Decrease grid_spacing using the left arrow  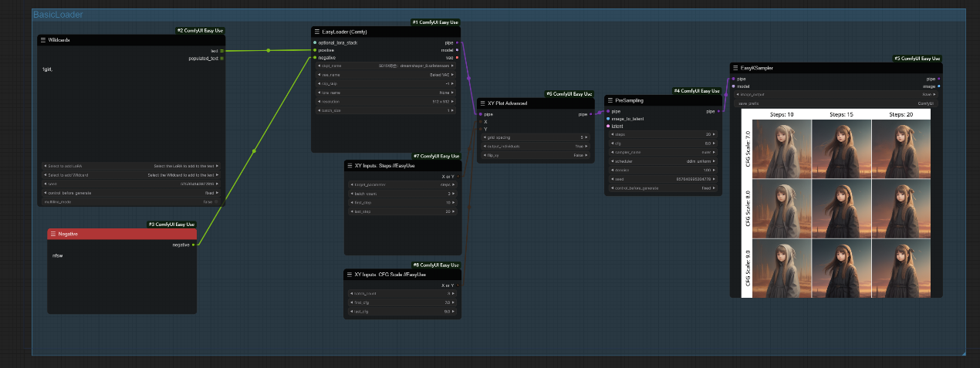coord(483,137)
